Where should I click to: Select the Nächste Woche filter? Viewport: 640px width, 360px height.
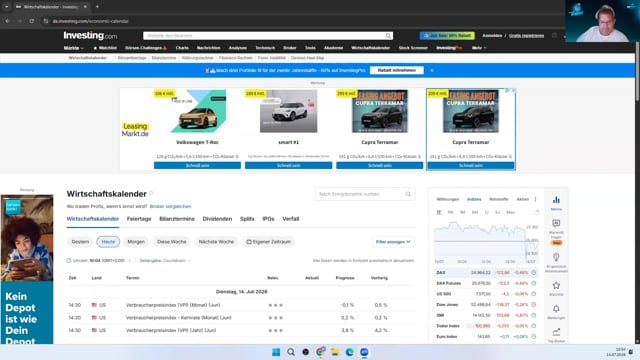click(x=216, y=242)
